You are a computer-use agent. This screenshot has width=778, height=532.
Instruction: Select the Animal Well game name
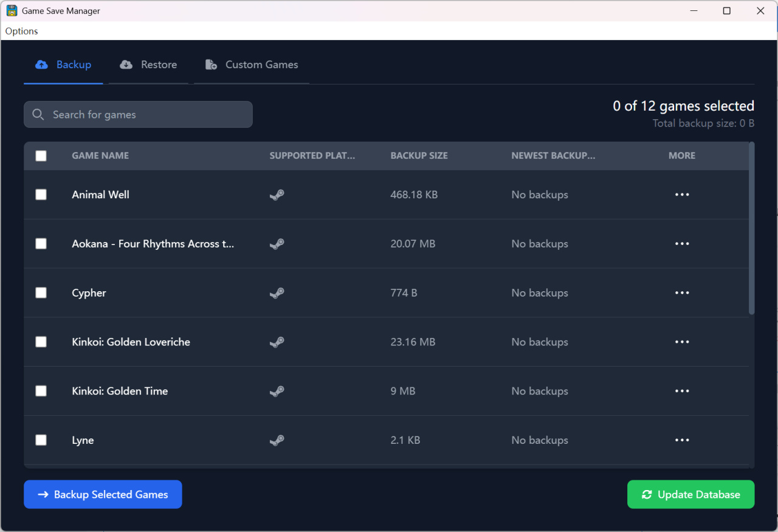(101, 195)
